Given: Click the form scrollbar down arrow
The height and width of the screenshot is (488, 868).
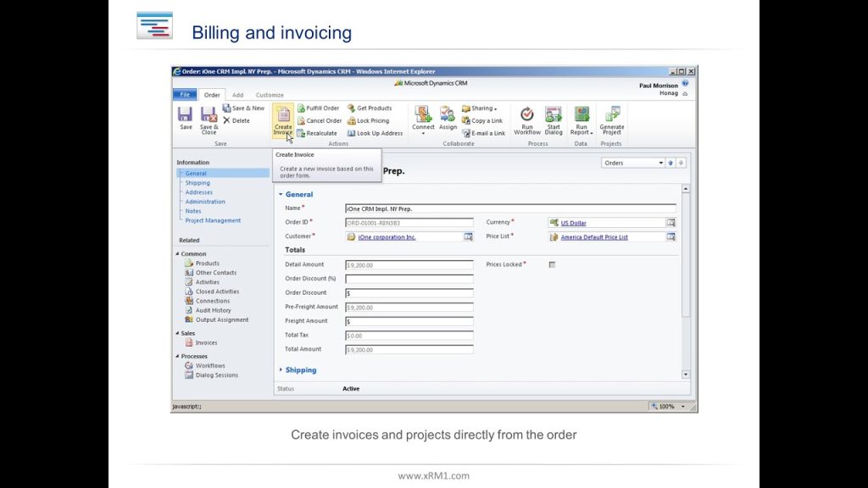Looking at the screenshot, I should click(685, 374).
